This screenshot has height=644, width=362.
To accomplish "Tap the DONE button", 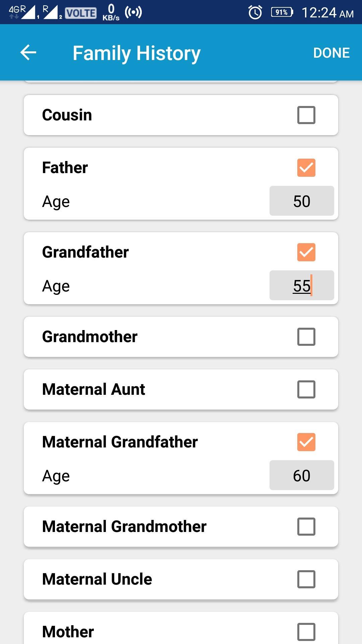I will point(331,53).
